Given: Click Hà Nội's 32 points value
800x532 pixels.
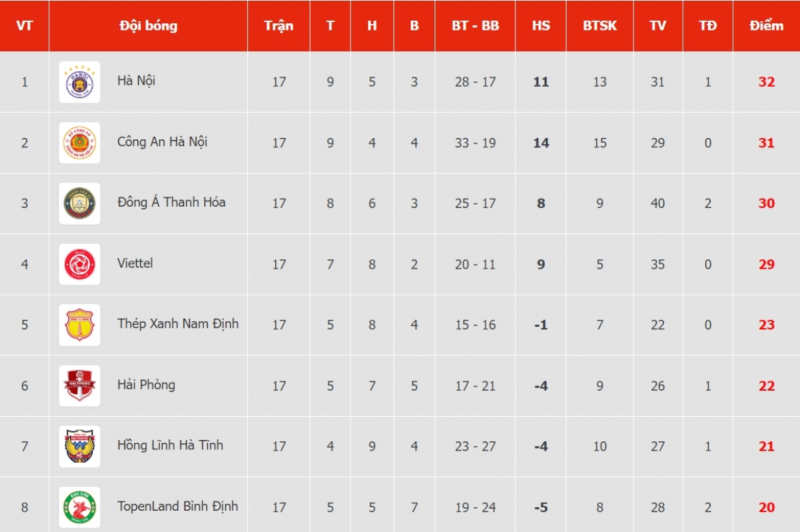Looking at the screenshot, I should coord(767,82).
